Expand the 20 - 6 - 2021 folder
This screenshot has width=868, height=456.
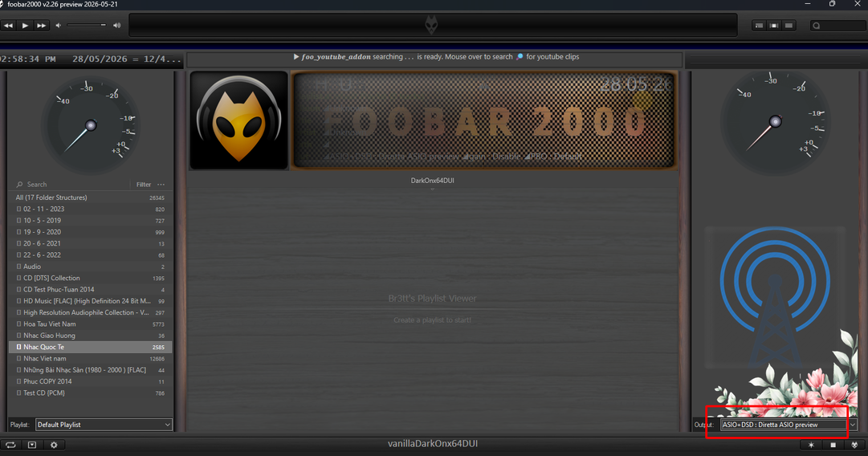coord(18,243)
